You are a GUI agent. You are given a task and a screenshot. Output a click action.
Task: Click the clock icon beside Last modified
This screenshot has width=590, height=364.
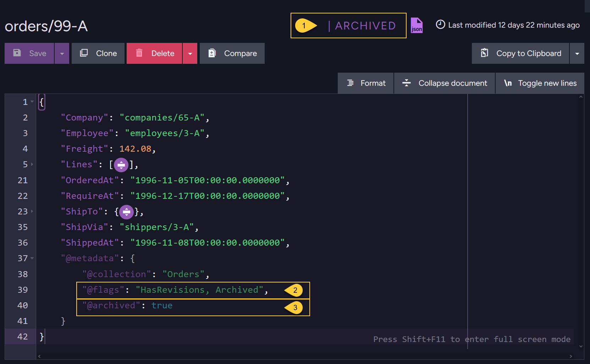[440, 24]
